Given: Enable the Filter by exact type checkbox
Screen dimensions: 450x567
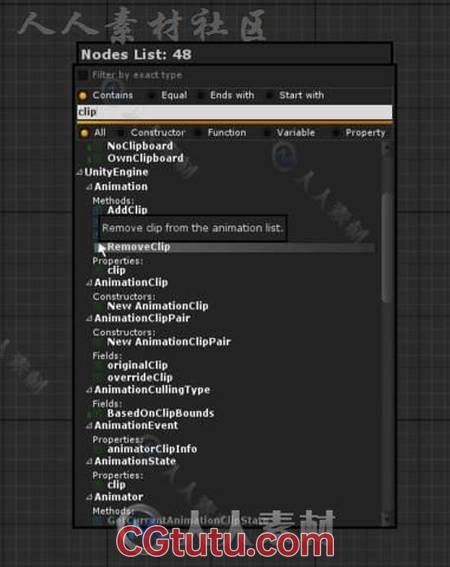Looking at the screenshot, I should 83,75.
